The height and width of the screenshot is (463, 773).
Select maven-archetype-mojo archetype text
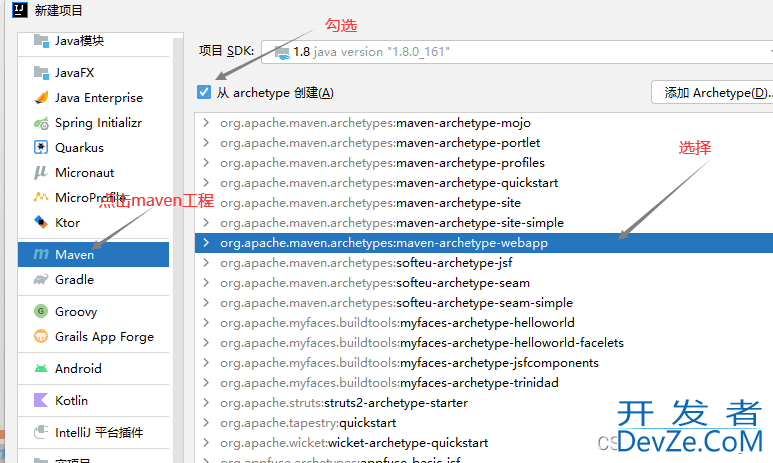click(x=375, y=123)
